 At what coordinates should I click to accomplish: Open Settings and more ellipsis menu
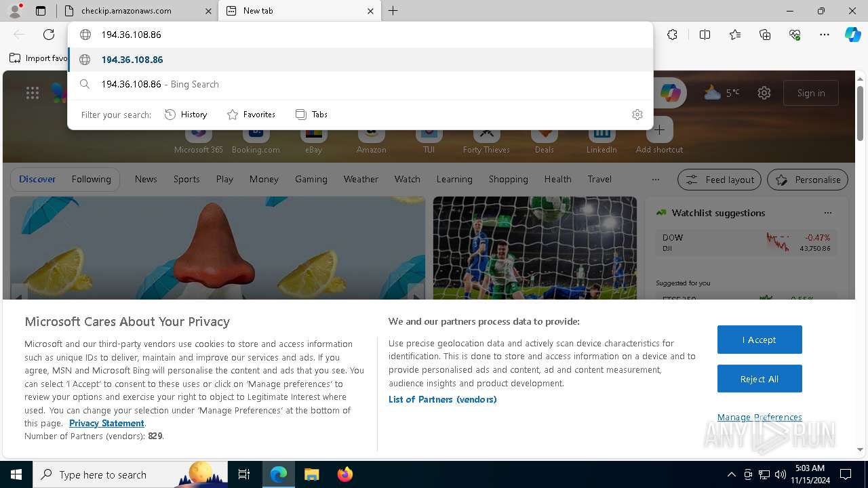pyautogui.click(x=825, y=35)
